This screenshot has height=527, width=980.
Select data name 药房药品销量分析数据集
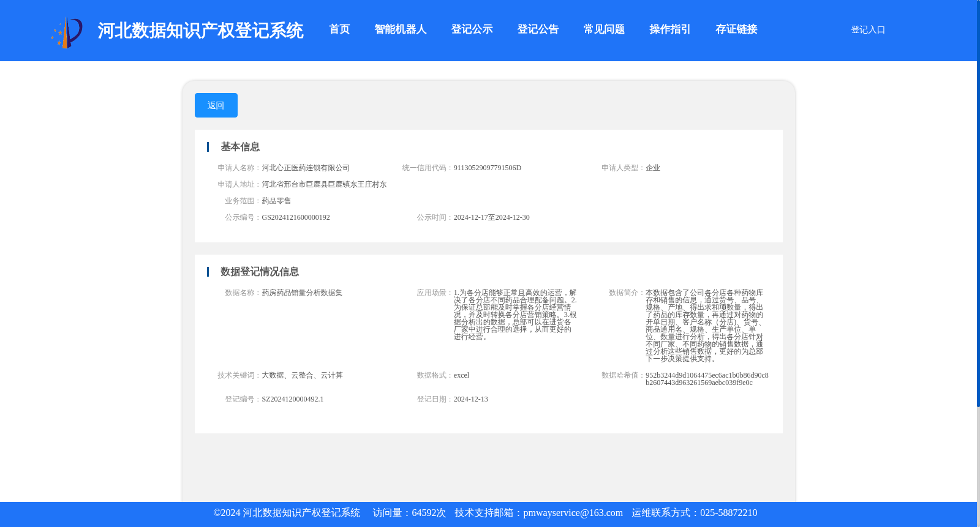point(302,293)
